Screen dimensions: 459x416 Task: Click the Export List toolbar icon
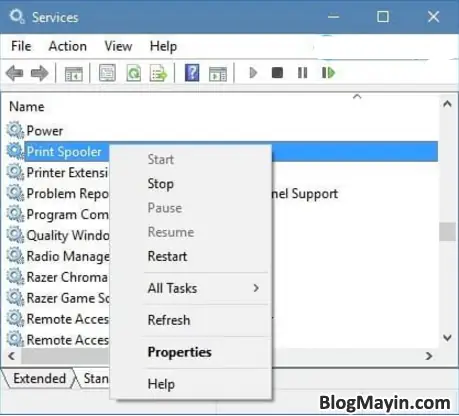[x=159, y=73]
